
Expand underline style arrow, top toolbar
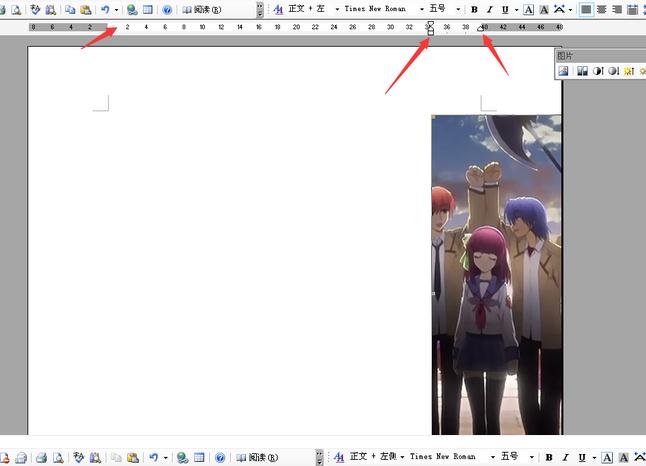coord(516,9)
